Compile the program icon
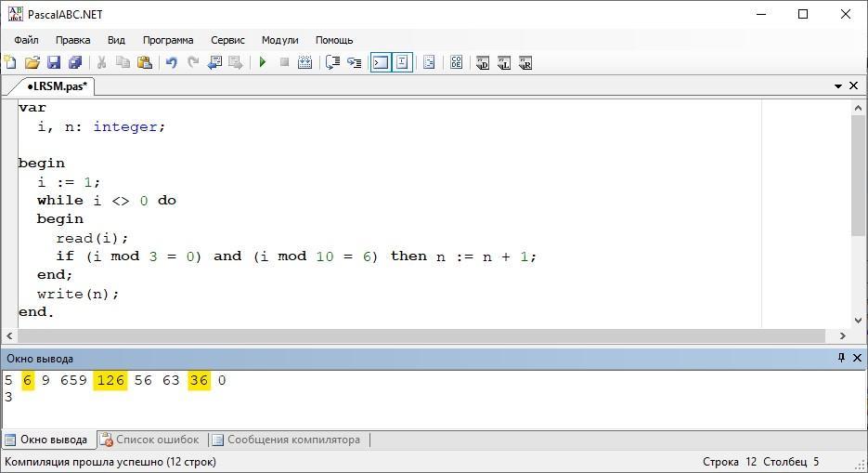868x473 pixels. [x=305, y=62]
